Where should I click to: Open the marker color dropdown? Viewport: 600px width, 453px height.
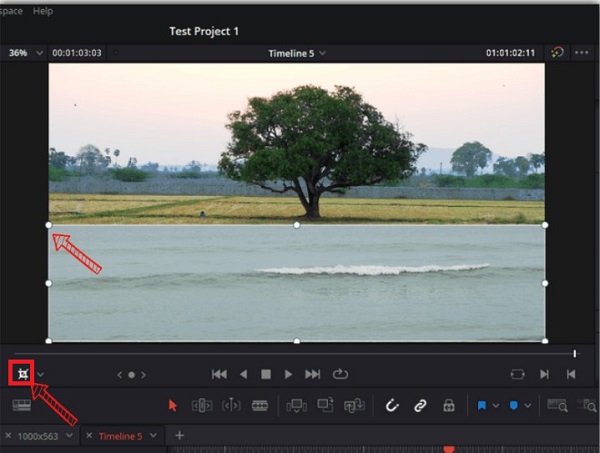point(528,406)
